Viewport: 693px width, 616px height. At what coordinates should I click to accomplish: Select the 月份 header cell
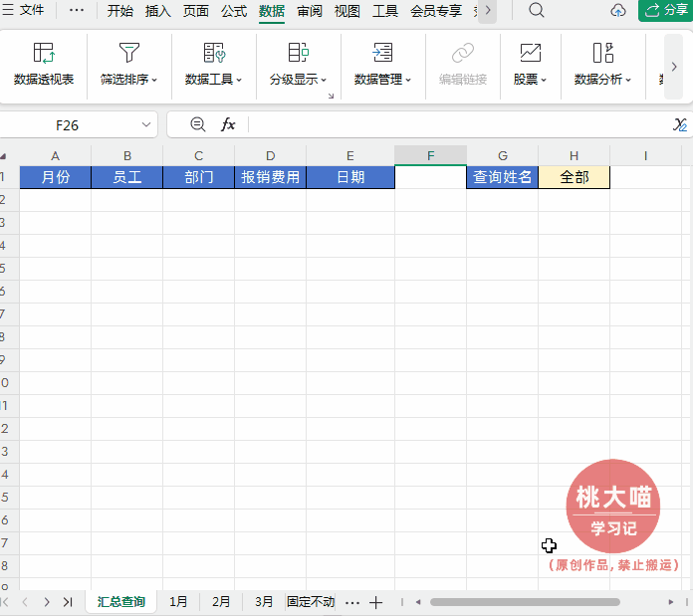click(x=55, y=177)
